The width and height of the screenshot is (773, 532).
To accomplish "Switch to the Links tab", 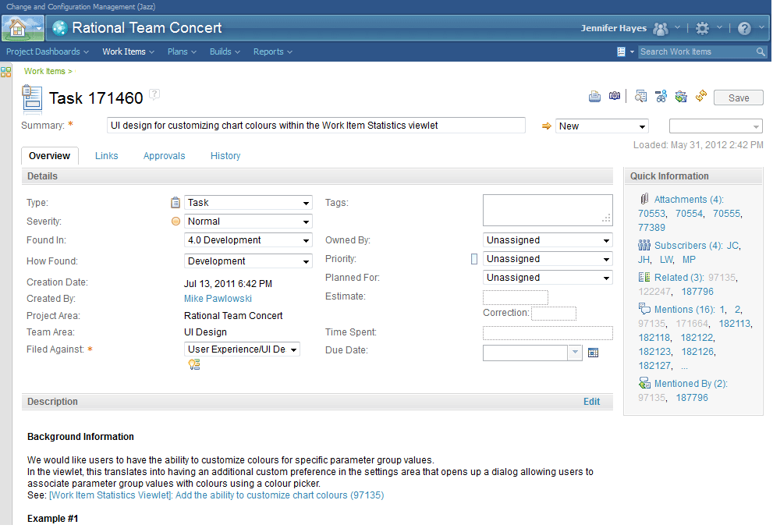I will pyautogui.click(x=107, y=156).
